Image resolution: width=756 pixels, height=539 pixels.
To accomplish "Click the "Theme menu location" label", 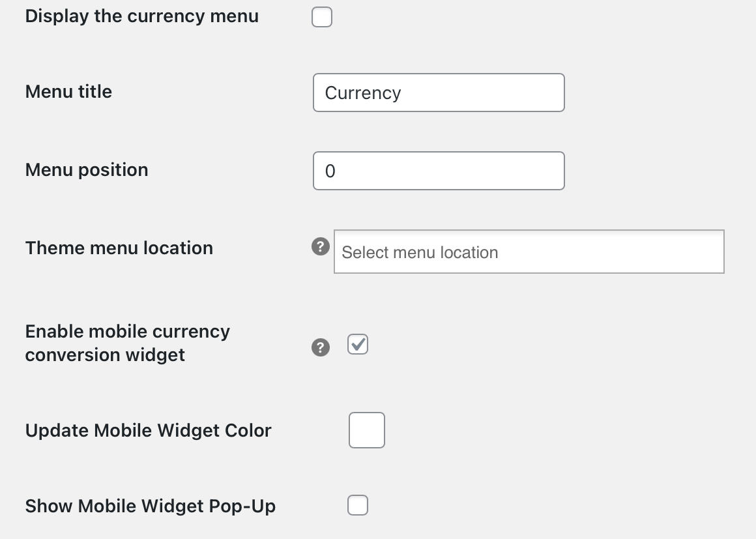I will click(119, 248).
